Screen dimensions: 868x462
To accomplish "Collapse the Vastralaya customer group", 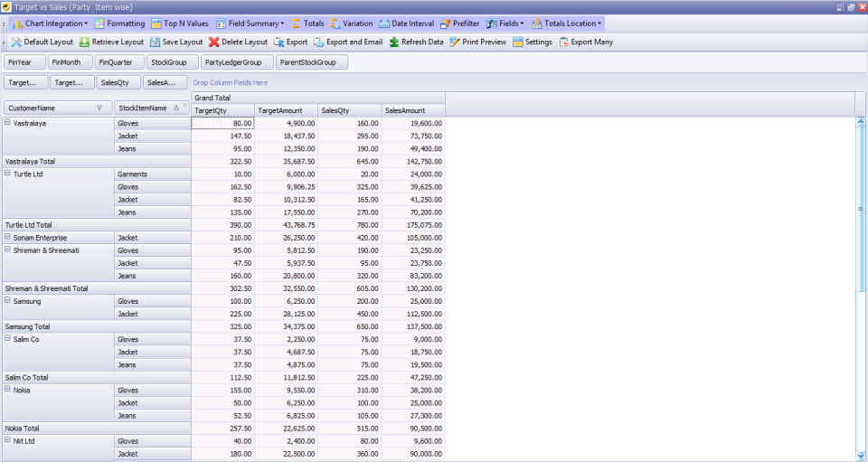I will [8, 122].
